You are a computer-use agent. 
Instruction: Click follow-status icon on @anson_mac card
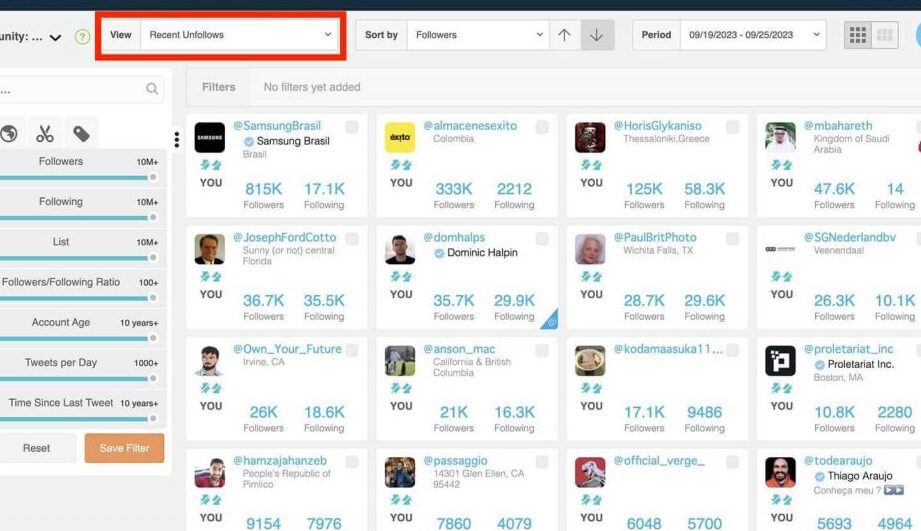(401, 388)
